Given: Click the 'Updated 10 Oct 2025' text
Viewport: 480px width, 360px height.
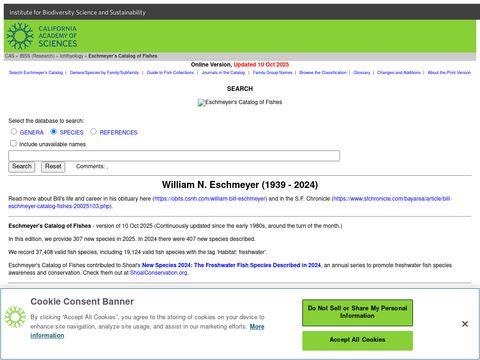Looking at the screenshot, I should (x=261, y=65).
